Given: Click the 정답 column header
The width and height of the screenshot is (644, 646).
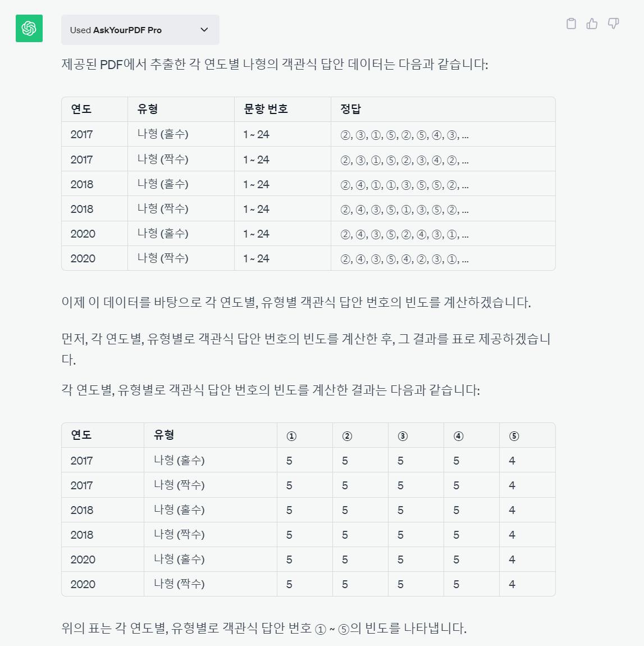Looking at the screenshot, I should pos(350,109).
